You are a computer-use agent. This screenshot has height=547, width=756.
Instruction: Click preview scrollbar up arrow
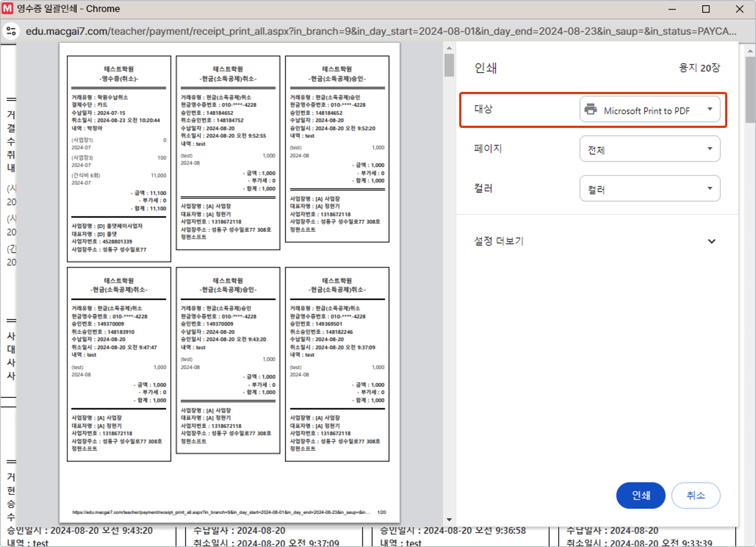tap(449, 48)
